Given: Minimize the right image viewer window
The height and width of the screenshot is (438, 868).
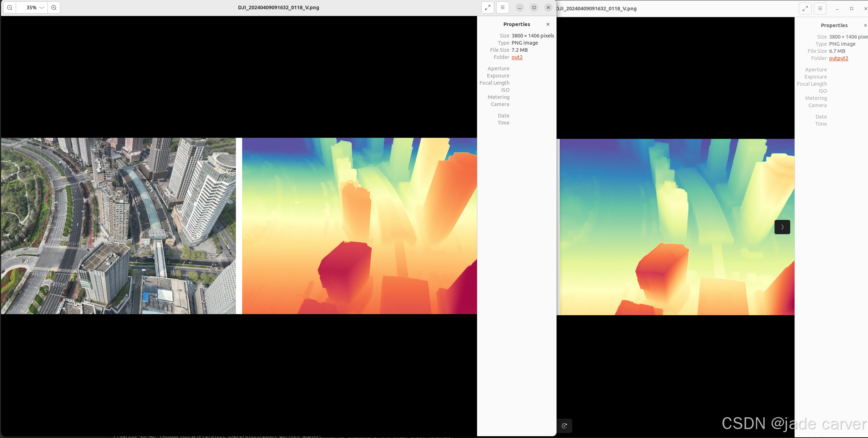Looking at the screenshot, I should coord(837,9).
